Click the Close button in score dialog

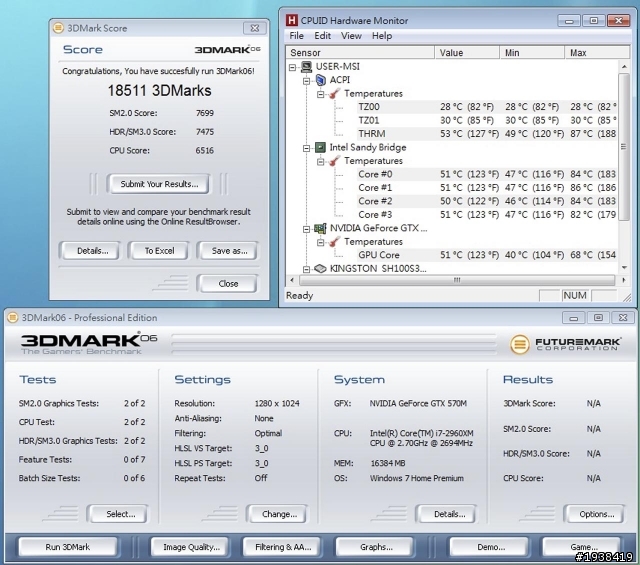[227, 284]
